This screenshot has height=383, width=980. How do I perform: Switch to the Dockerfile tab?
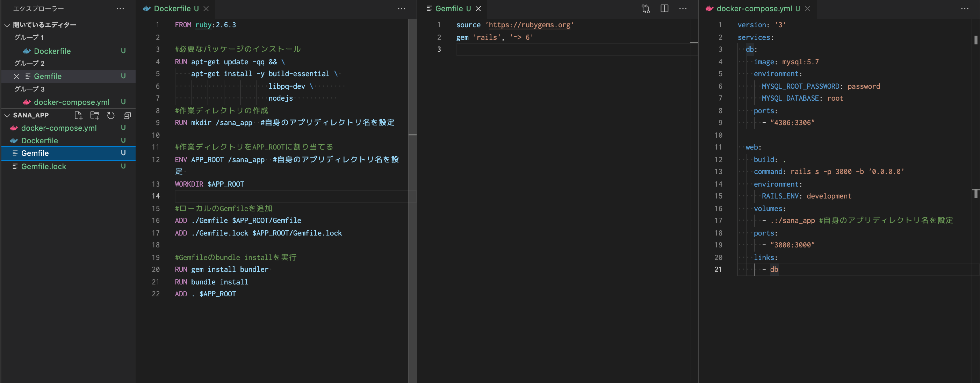point(176,8)
